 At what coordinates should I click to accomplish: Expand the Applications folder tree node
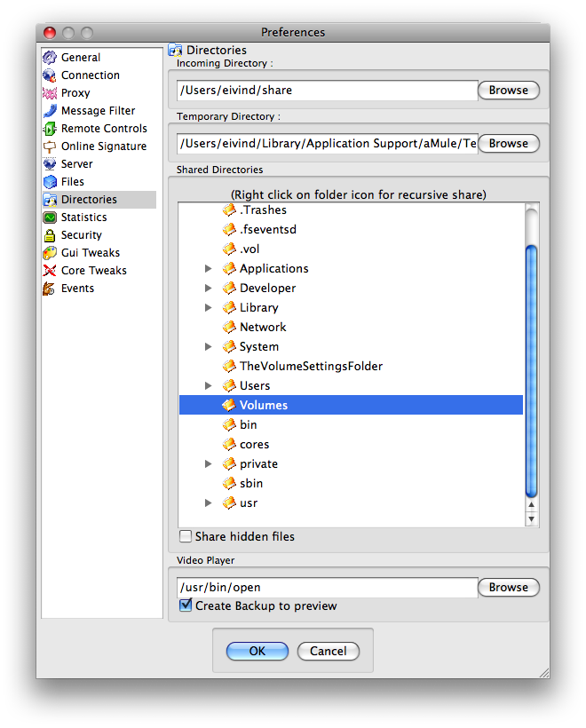coord(209,268)
